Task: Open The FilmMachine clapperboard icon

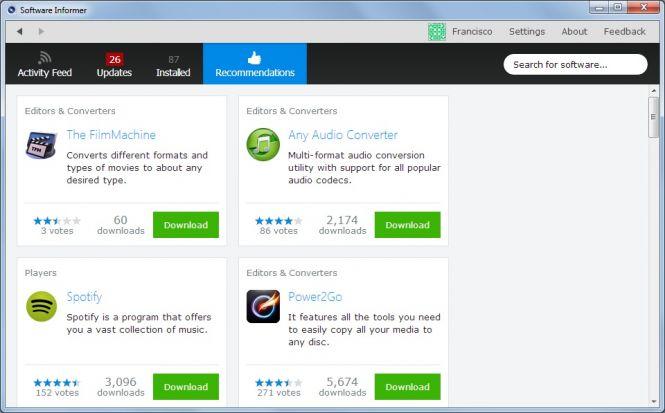Action: point(41,145)
